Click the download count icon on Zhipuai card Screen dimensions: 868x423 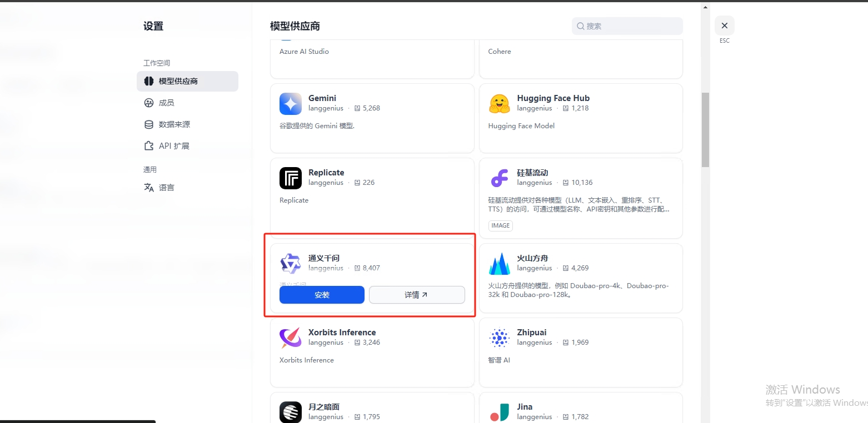[x=566, y=343]
